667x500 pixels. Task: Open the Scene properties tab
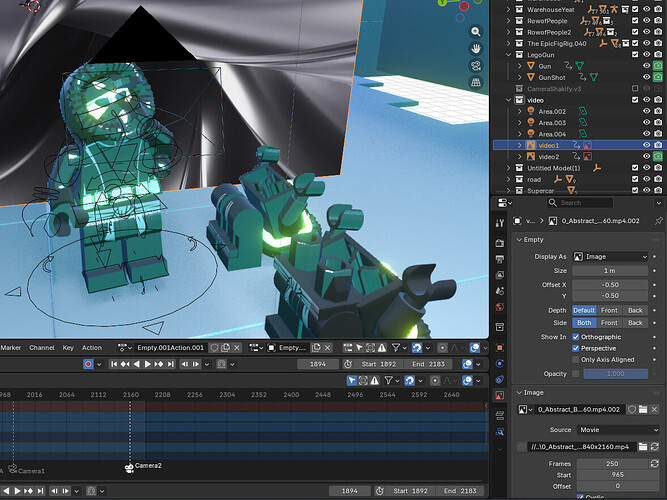coord(500,291)
